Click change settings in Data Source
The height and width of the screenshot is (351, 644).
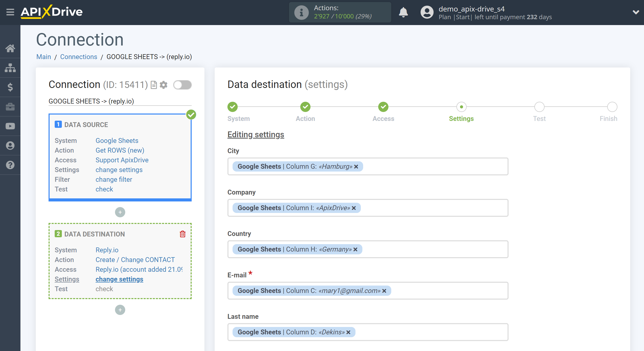[x=119, y=170]
